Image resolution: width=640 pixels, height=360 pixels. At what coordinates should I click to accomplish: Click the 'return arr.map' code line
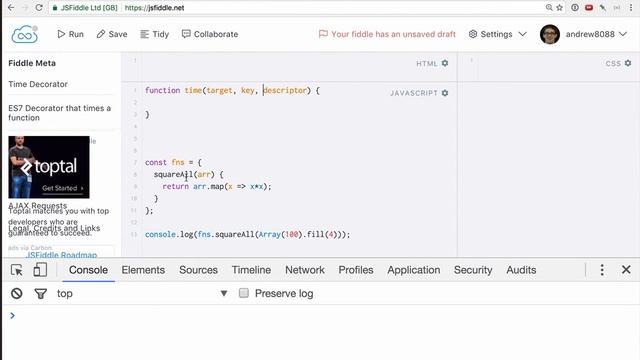tap(217, 187)
